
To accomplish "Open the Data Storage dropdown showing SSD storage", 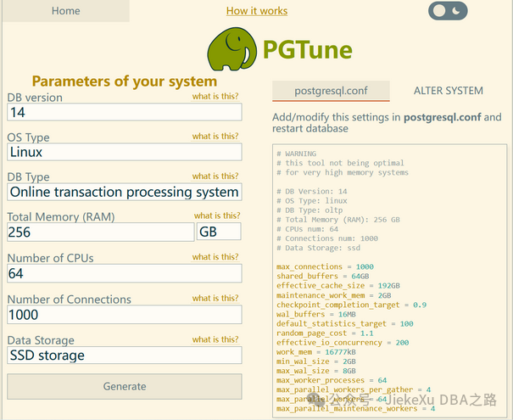I will [125, 356].
